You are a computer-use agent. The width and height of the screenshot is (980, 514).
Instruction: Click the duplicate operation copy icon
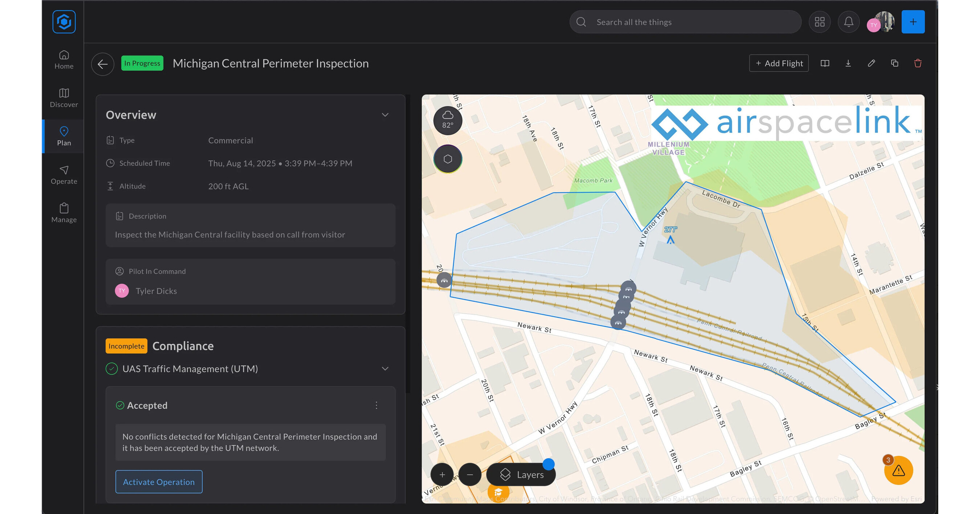point(894,63)
